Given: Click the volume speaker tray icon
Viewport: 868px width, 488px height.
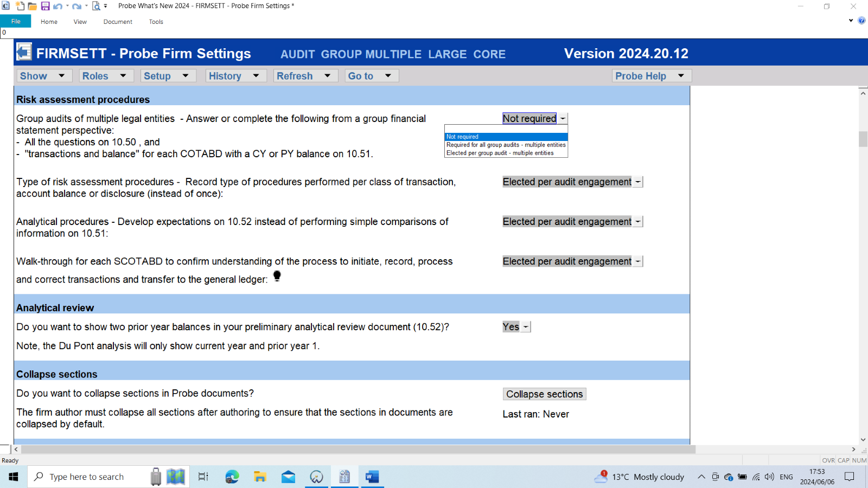Looking at the screenshot, I should click(769, 477).
